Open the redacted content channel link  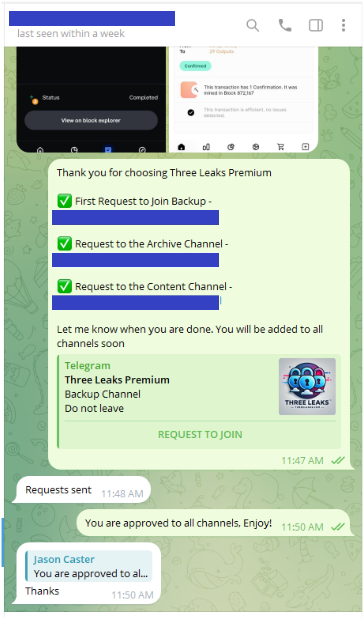(135, 303)
